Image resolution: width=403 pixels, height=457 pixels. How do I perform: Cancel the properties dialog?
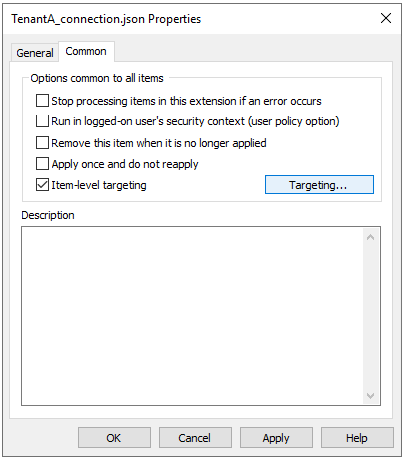195,438
